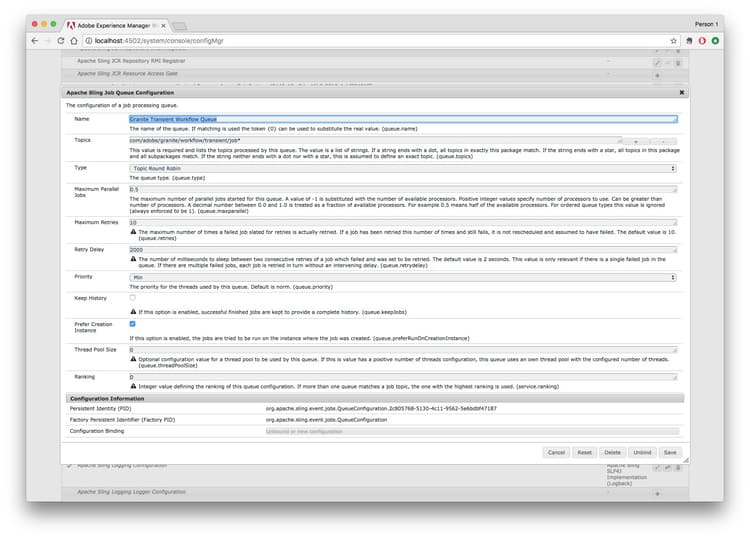This screenshot has width=750, height=539.
Task: Click the site info icon in address bar
Action: pos(88,41)
